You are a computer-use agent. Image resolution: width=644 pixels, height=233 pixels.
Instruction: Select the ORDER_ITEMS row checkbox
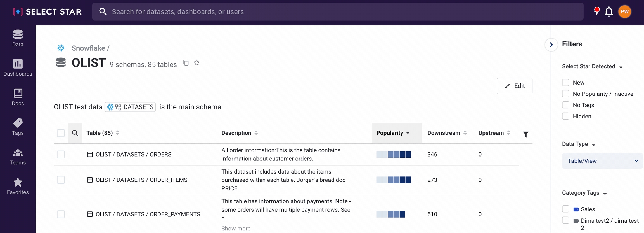click(61, 180)
